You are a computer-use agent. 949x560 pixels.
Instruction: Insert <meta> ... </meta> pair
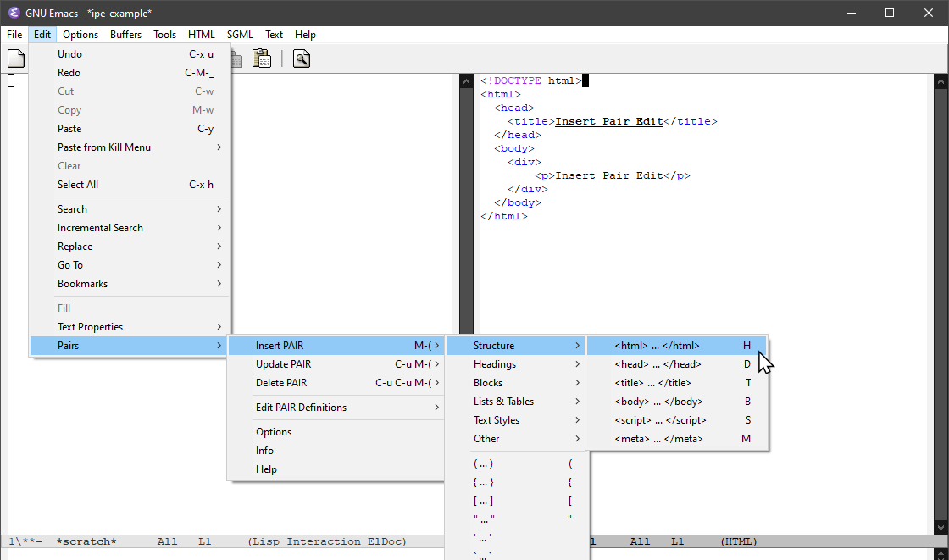tap(677, 439)
